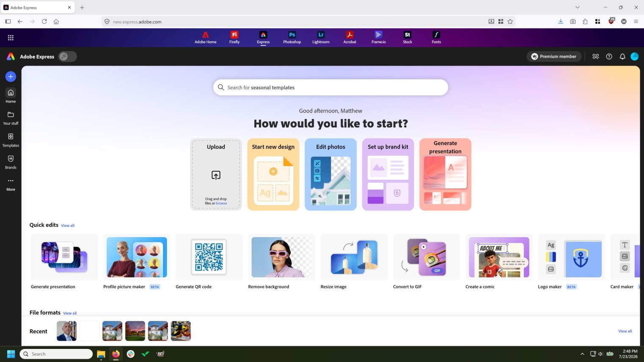This screenshot has width=644, height=362.
Task: Click View all next to Quick edits
Action: [68, 226]
